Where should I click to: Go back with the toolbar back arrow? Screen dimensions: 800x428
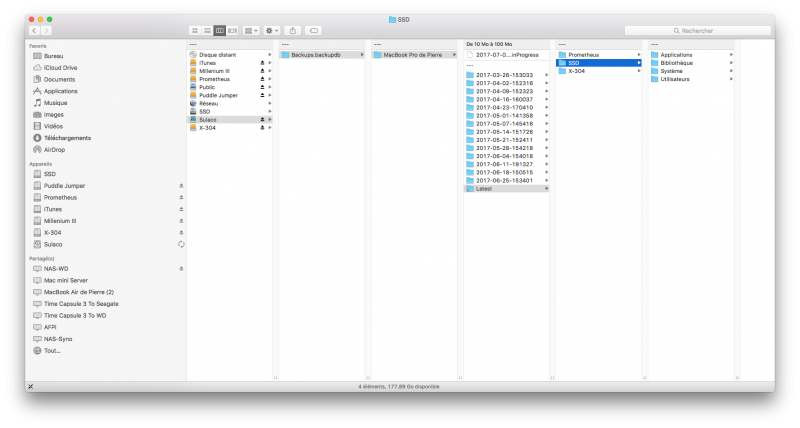click(34, 31)
